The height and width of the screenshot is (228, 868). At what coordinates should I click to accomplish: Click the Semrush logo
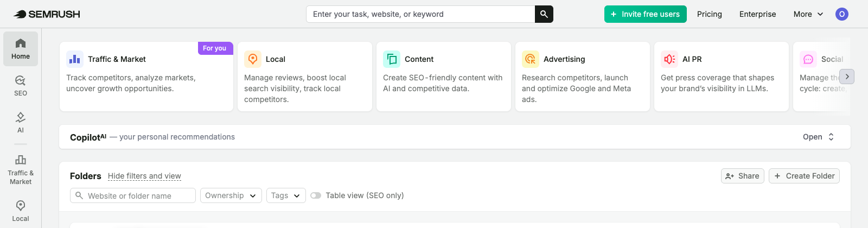47,14
